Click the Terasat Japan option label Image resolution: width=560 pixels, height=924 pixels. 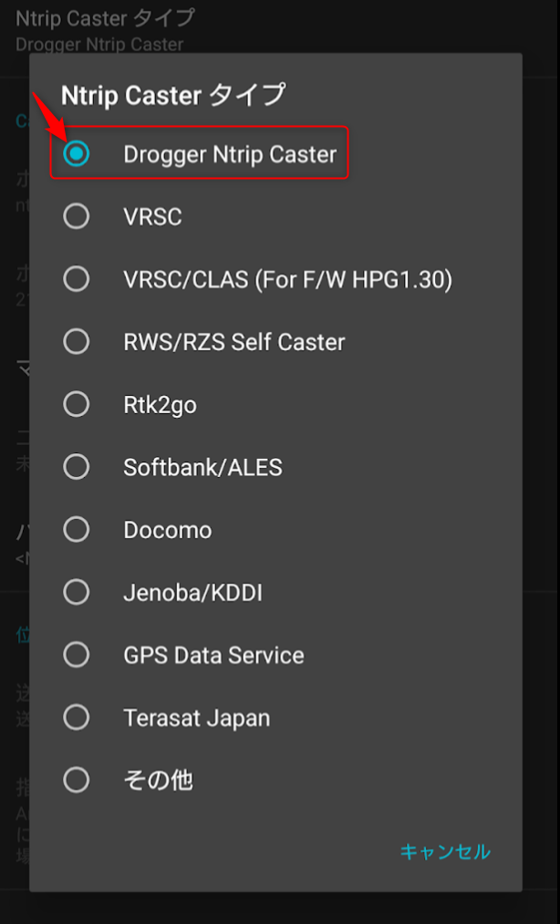pos(196,717)
